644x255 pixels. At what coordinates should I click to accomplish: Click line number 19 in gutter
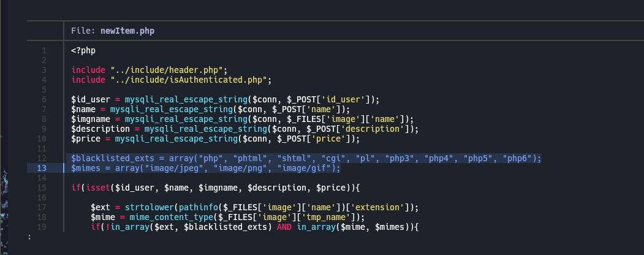click(x=44, y=227)
